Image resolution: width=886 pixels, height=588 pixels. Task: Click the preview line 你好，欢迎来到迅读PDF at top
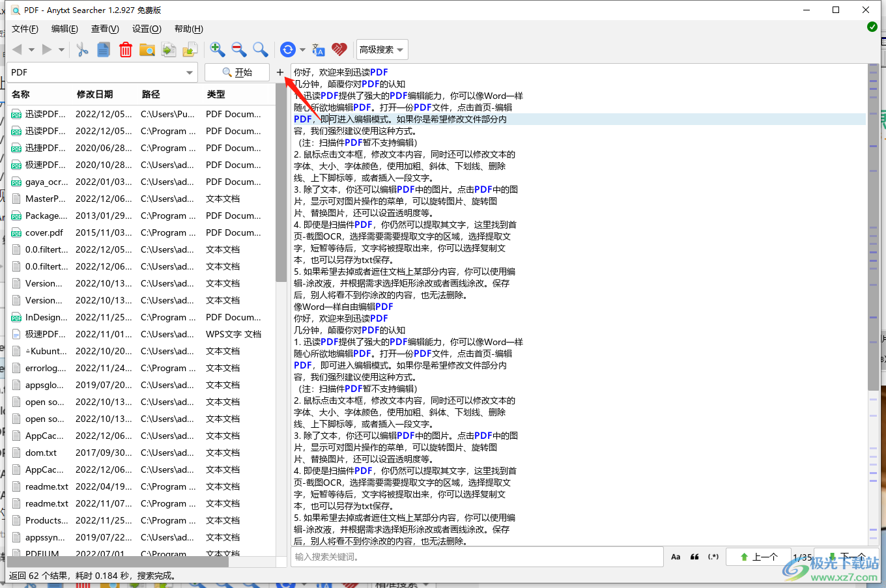point(341,72)
